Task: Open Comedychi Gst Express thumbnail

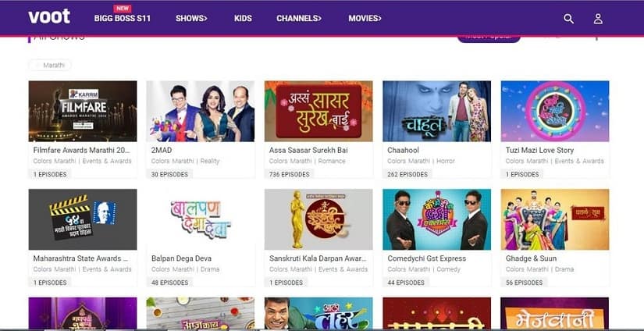Action: point(436,219)
